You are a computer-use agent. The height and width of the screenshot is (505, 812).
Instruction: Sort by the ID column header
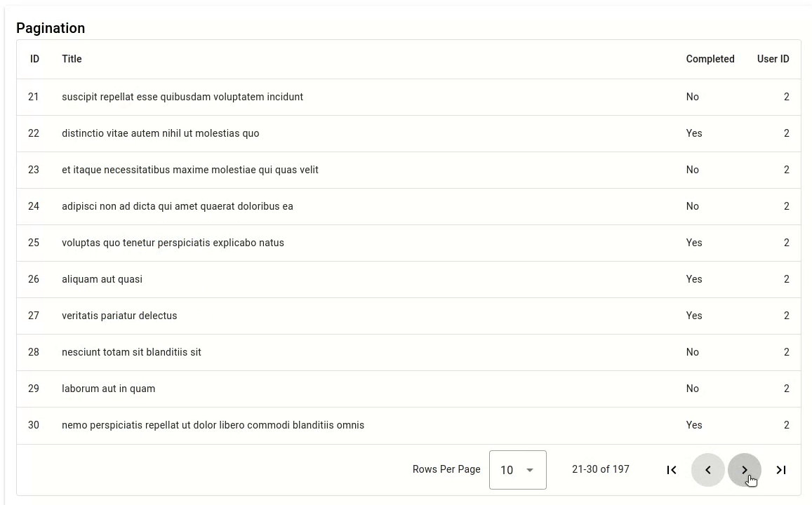point(34,59)
